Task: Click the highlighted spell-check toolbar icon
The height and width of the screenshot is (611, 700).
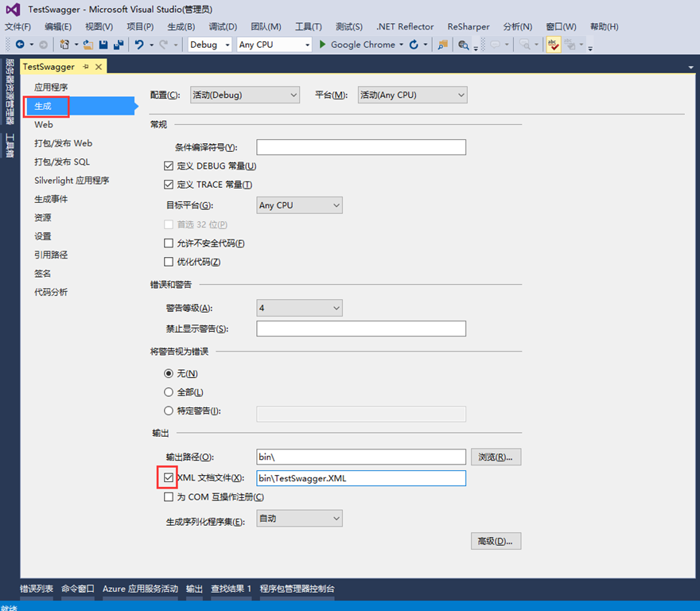Action: [553, 45]
